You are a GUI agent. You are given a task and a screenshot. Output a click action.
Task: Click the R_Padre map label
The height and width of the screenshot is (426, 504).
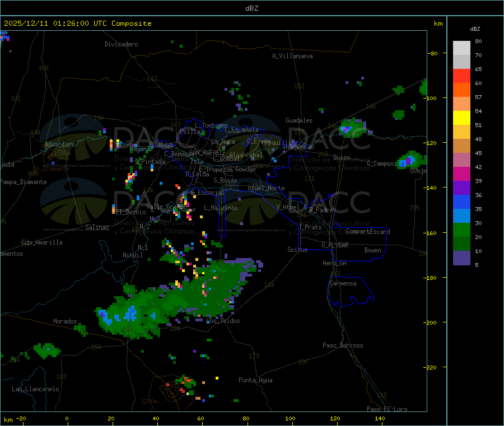pos(321,210)
